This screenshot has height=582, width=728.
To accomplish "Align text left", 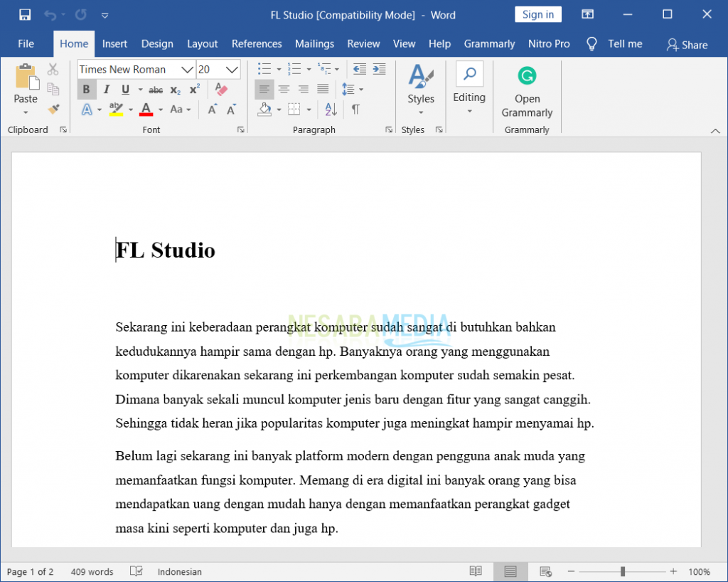I will (264, 89).
